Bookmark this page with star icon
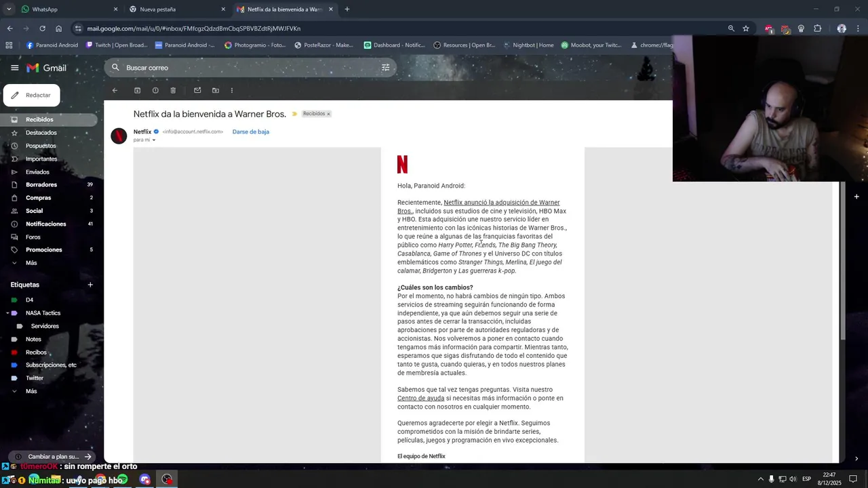The image size is (868, 488). [x=746, y=28]
